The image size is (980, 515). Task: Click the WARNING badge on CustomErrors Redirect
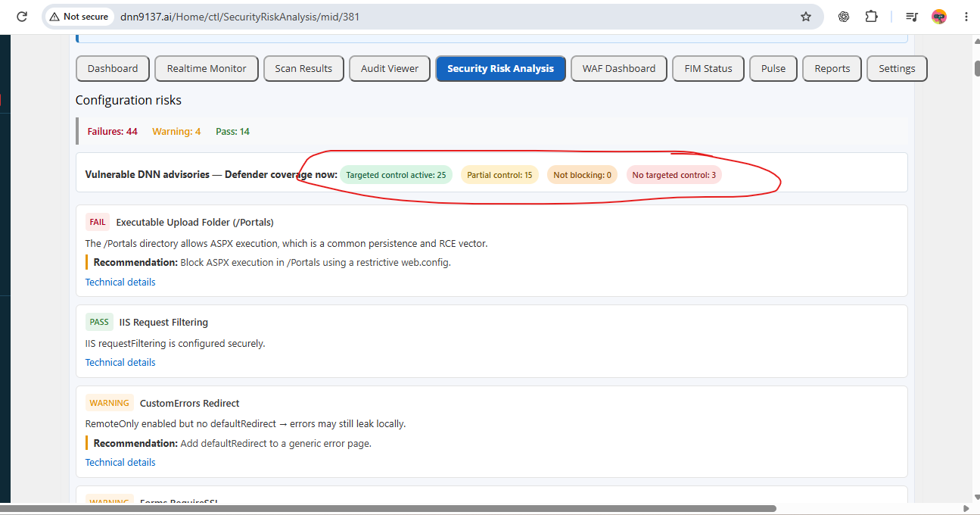pos(109,403)
